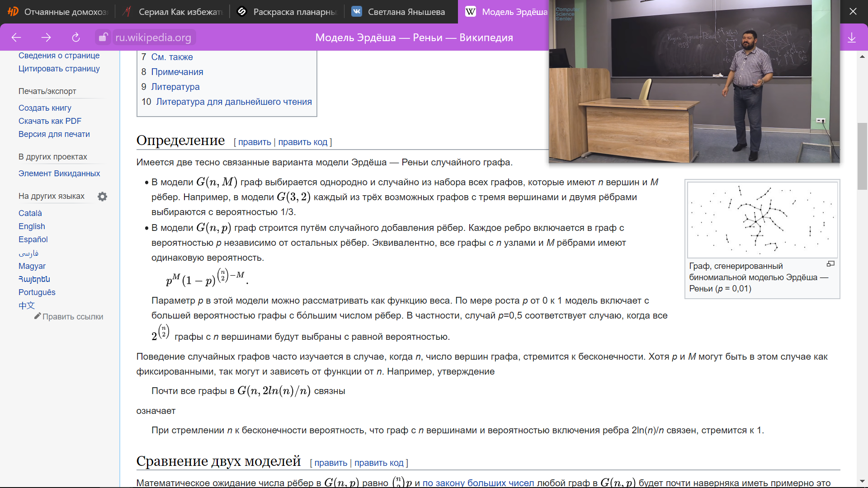Click the page vertical scrollbar thumb
Screen dimensions: 868x488
[x=862, y=156]
